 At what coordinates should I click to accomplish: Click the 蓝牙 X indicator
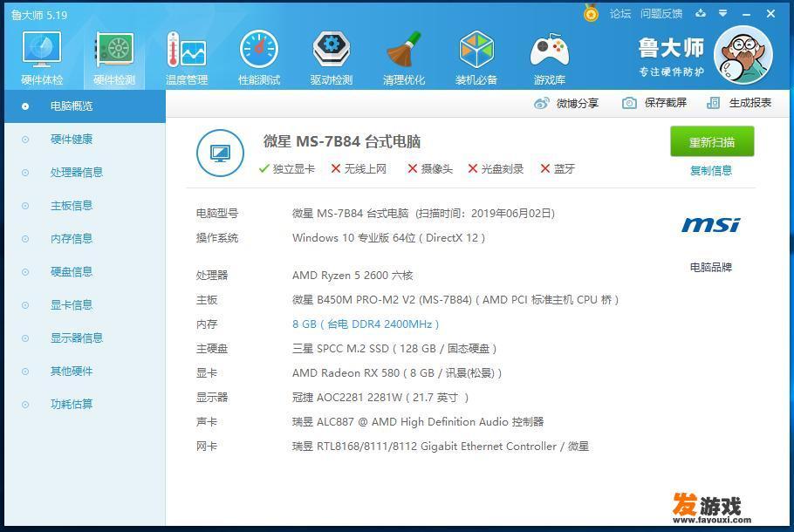[558, 169]
